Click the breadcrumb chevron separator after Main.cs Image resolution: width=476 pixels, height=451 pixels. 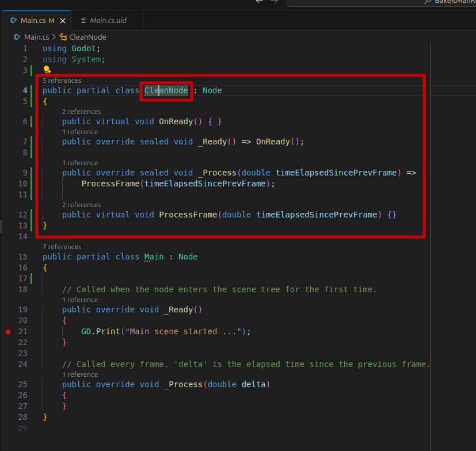54,37
